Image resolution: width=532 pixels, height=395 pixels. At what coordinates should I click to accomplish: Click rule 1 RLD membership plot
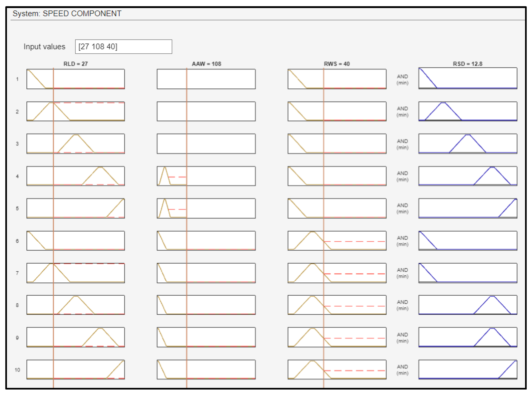click(76, 79)
